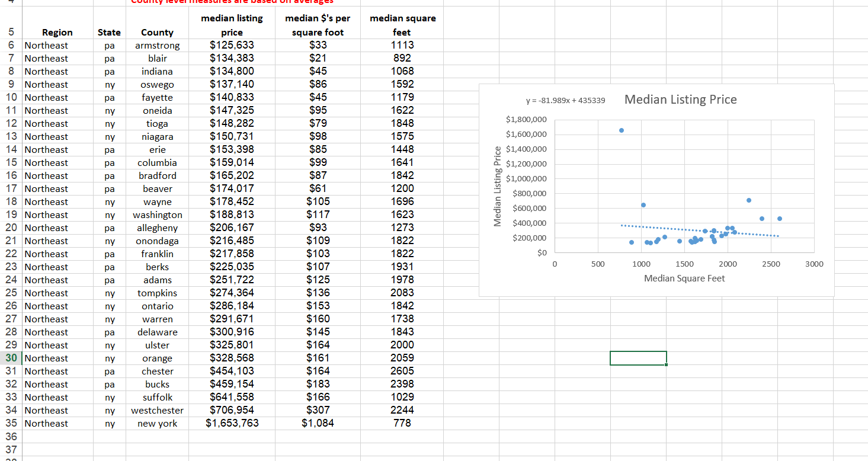The height and width of the screenshot is (461, 868).
Task: Select Northeast cell in the new york row
Action: 57,424
